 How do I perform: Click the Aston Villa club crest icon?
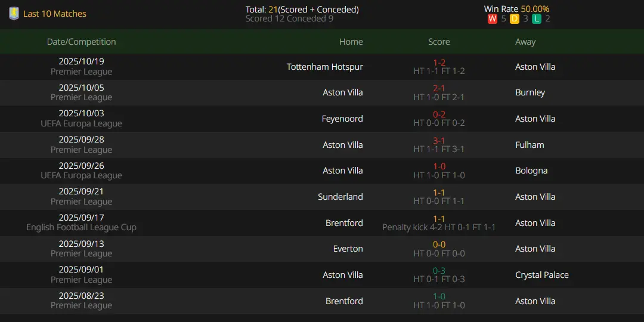click(14, 14)
